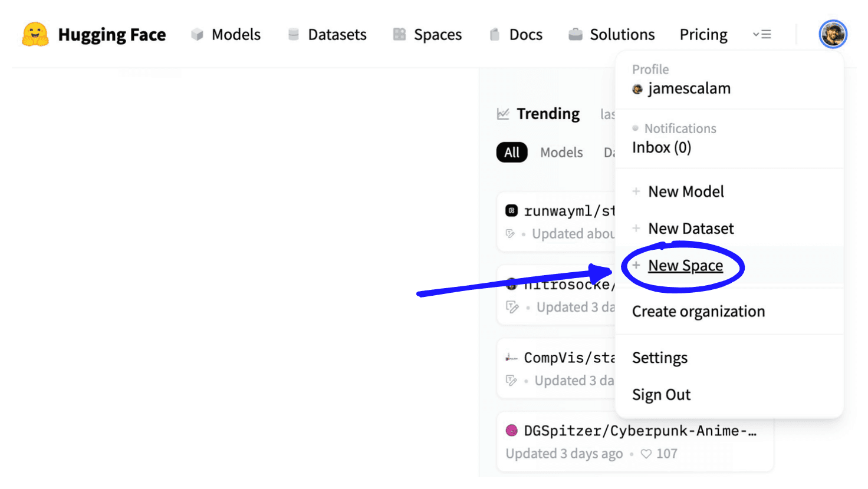Open the DGSpitzer Cyberpunk-Anime model card
Screen dimensions: 868x489
(639, 431)
